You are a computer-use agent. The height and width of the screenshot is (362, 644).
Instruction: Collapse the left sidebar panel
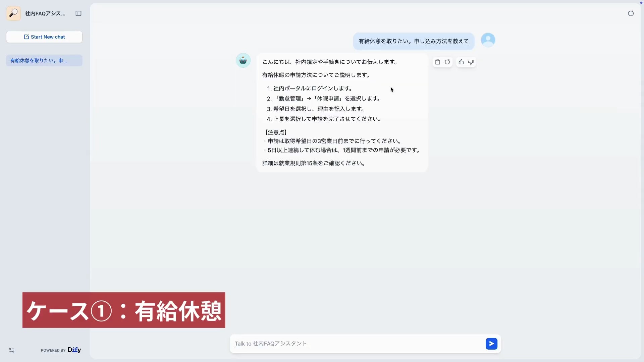click(78, 13)
